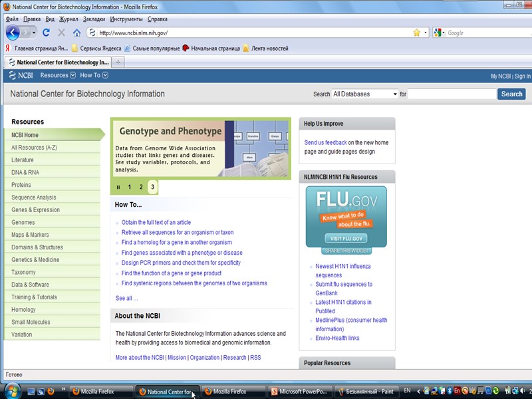Screen dimensions: 532x399
Task: Open the bookmark star dropdown arrow
Action: (425, 33)
